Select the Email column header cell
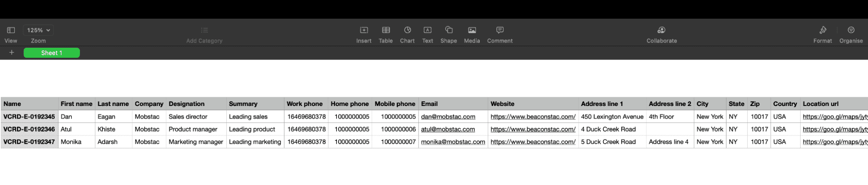This screenshot has height=185, width=868. coord(453,104)
